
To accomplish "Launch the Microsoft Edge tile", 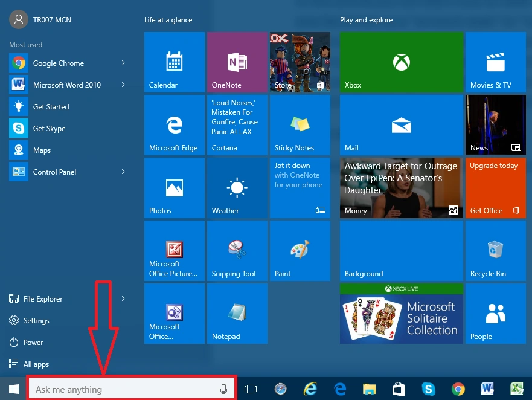I will [175, 125].
